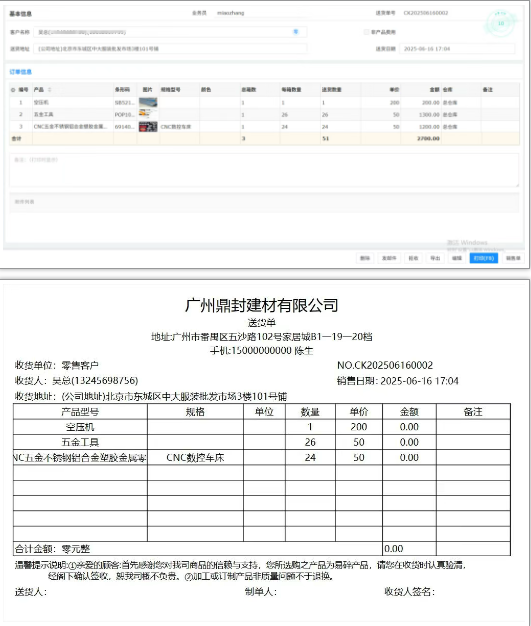
Task: Click 收货单位: 零售客户 in the print preview
Action: click(56, 365)
